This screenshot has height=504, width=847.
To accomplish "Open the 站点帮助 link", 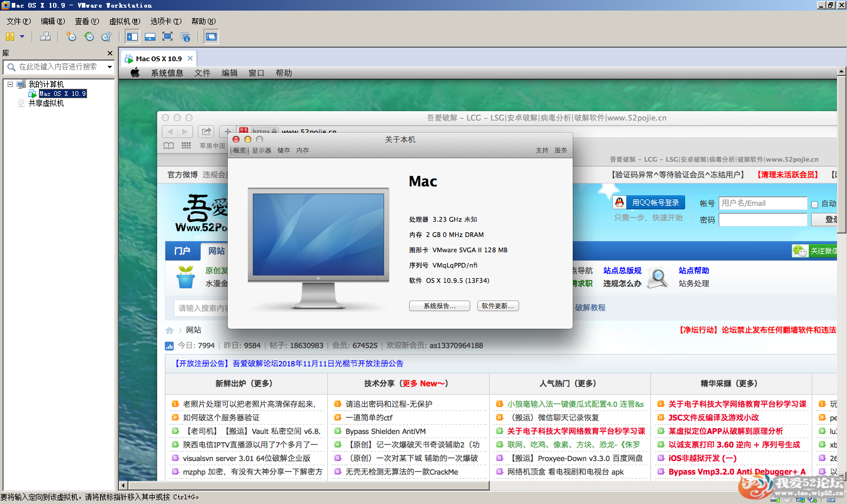I will [x=694, y=271].
